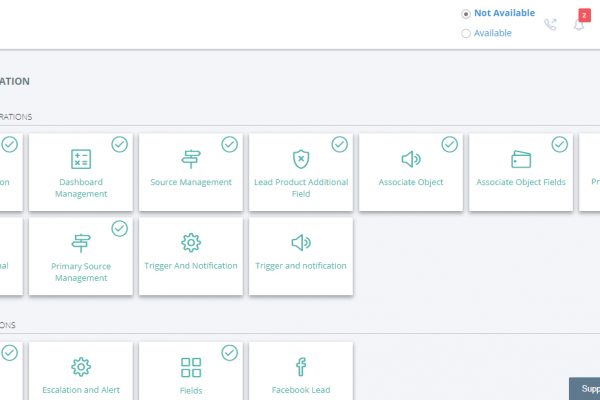Toggle checkmark on Primary Source Management card
This screenshot has height=400, width=600.
coord(119,229)
